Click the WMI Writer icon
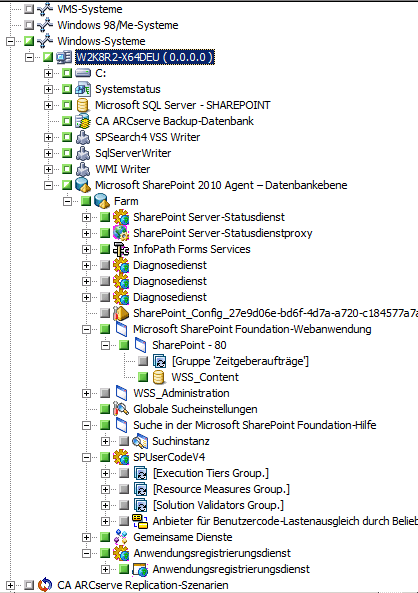This screenshot has width=418, height=593. (83, 169)
